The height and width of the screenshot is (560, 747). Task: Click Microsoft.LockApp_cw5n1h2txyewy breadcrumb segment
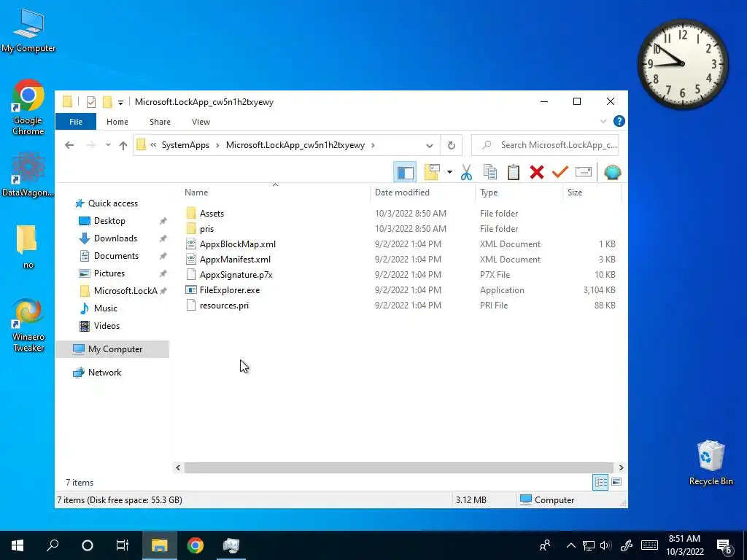(x=295, y=145)
